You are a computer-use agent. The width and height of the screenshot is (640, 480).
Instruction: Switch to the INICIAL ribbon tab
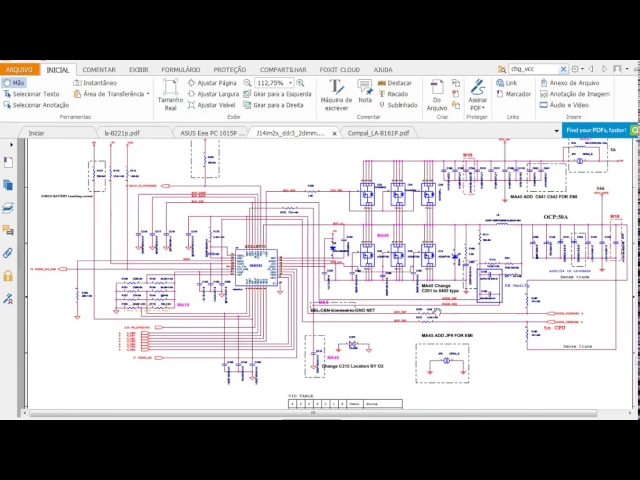click(x=58, y=70)
